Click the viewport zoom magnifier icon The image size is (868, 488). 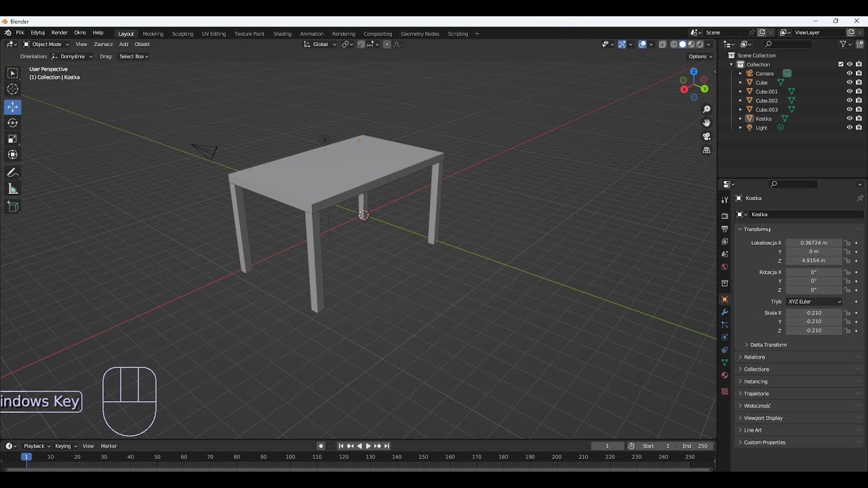[707, 109]
